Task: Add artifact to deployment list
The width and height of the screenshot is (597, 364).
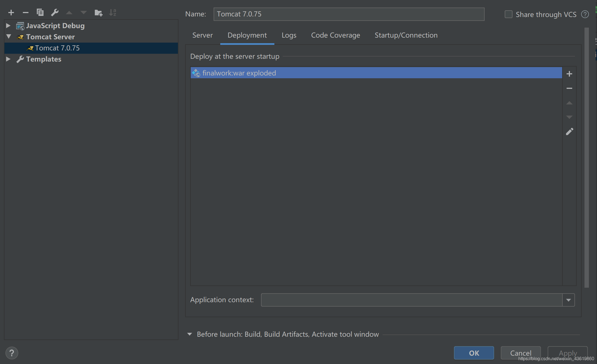Action: (569, 74)
